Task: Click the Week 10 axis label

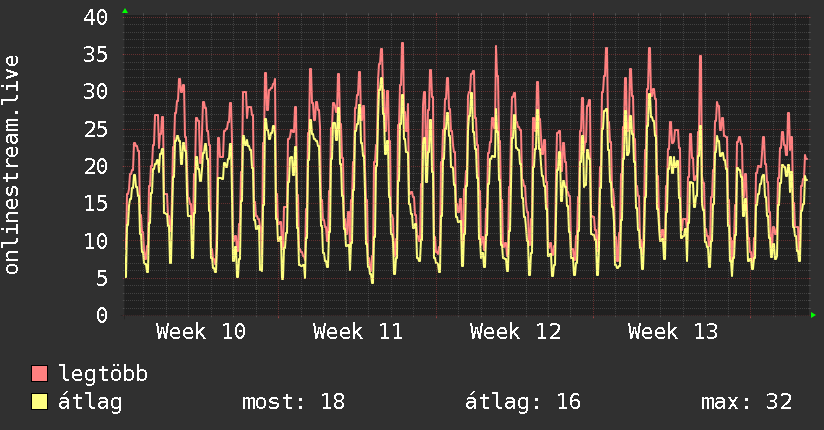Action: (x=201, y=332)
